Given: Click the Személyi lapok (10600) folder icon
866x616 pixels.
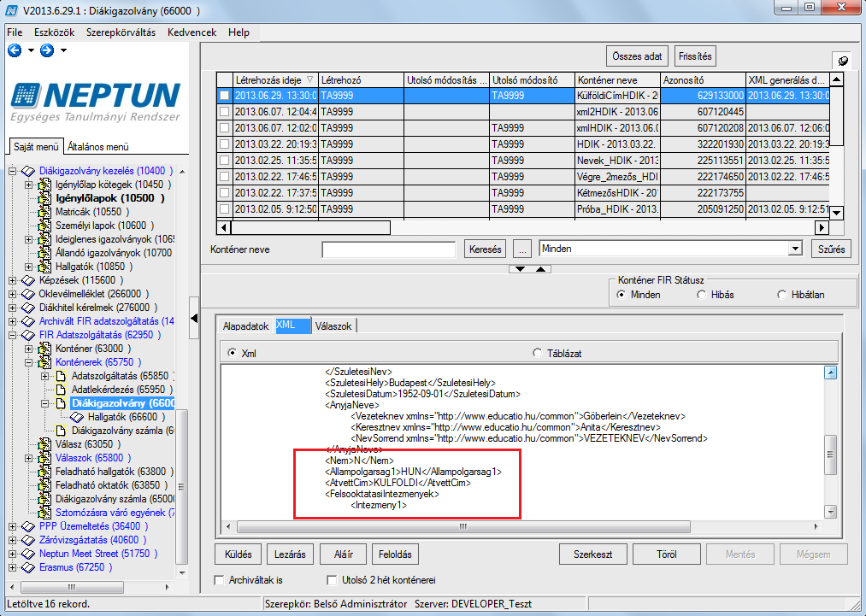Looking at the screenshot, I should tap(44, 226).
